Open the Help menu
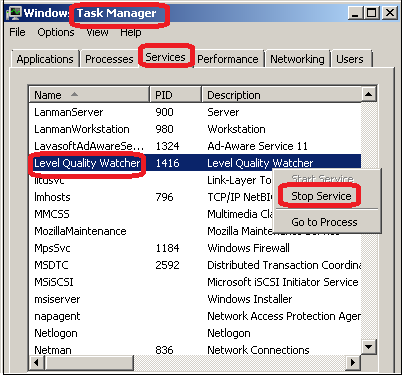 tap(131, 32)
